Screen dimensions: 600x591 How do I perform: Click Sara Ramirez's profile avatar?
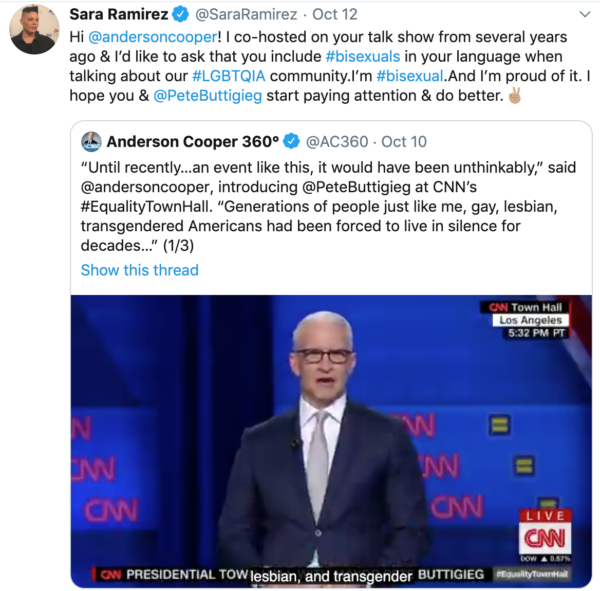click(34, 29)
